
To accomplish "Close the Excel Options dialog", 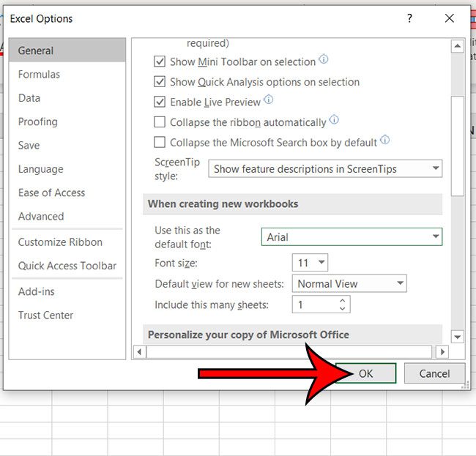I will [x=449, y=18].
